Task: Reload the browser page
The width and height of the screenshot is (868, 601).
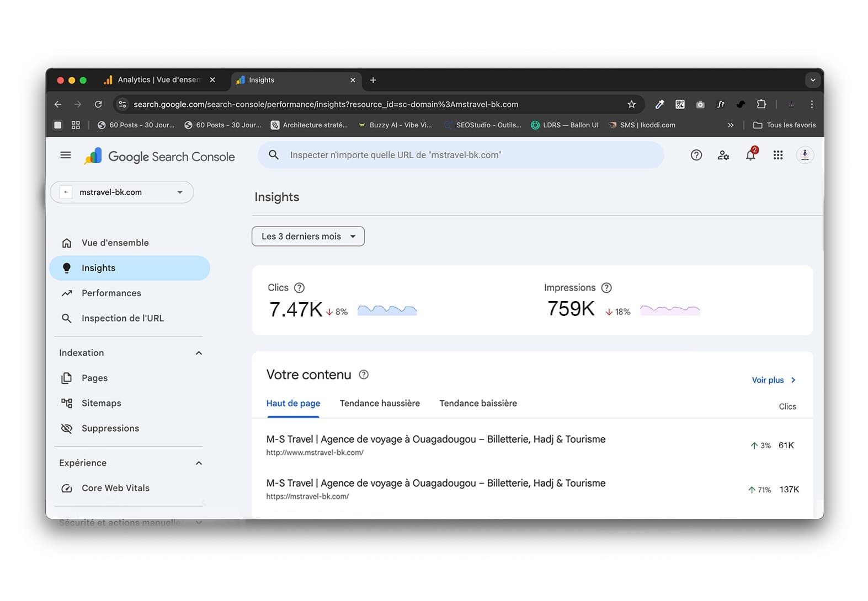Action: click(98, 104)
